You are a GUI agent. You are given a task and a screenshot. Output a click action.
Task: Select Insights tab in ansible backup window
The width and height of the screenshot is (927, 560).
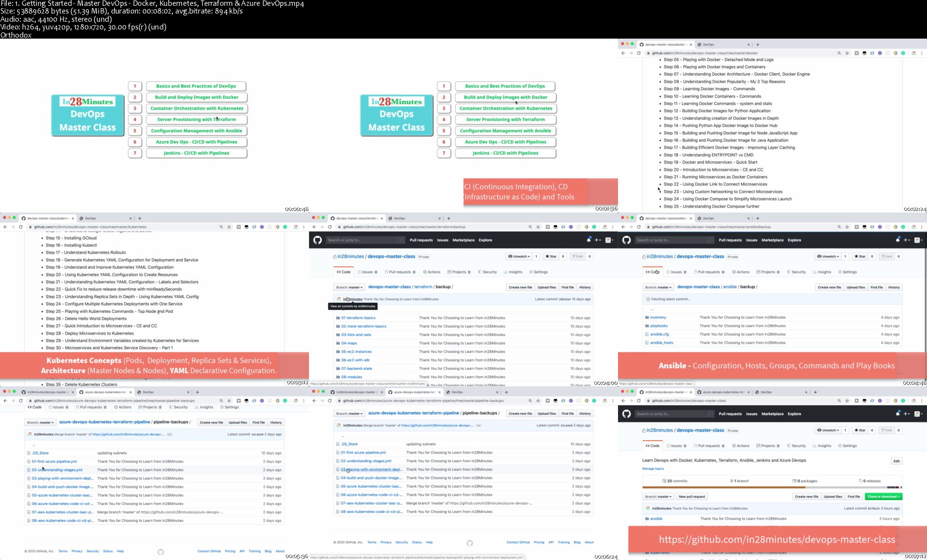pyautogui.click(x=822, y=272)
